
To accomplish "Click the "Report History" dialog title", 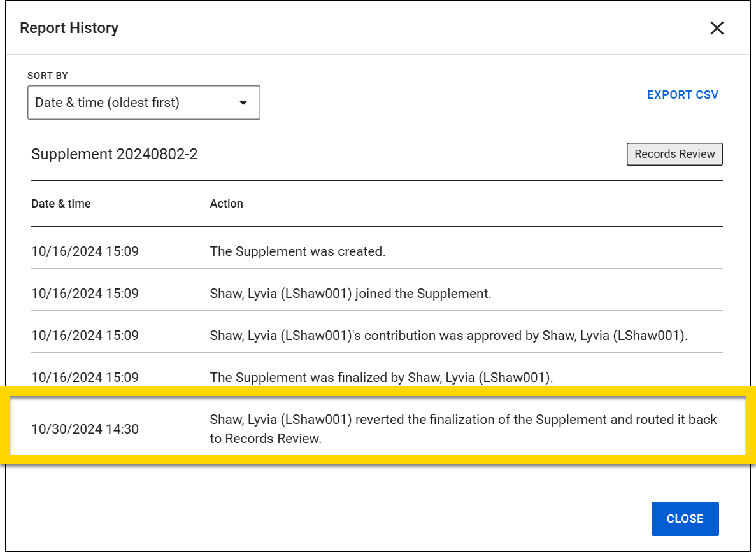I will [x=69, y=28].
